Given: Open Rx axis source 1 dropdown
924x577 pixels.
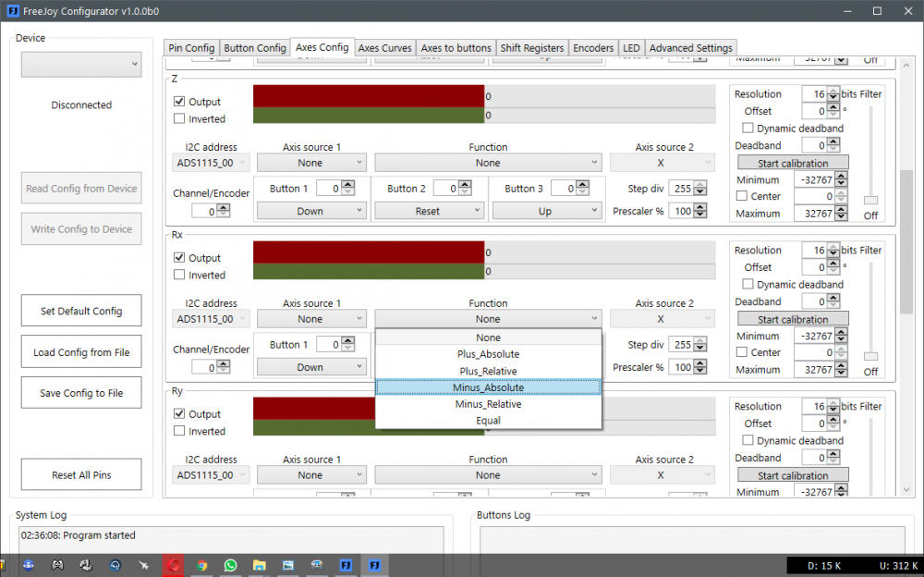Looking at the screenshot, I should coord(311,319).
